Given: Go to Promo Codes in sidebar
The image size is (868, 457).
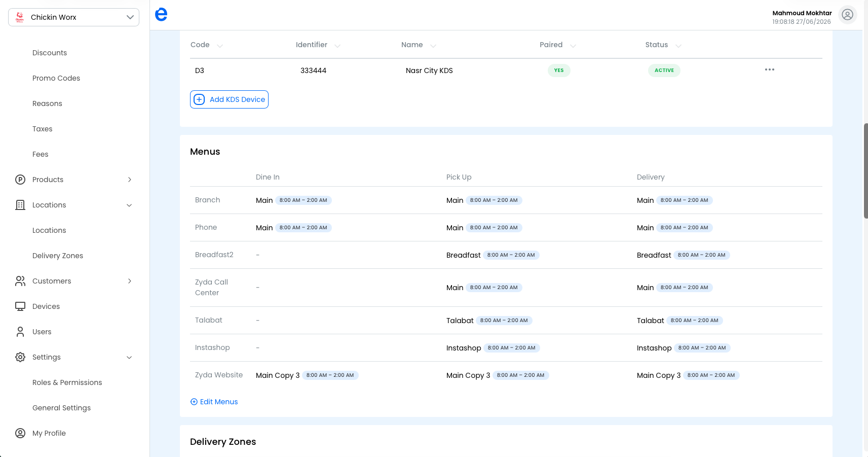Looking at the screenshot, I should (x=56, y=78).
